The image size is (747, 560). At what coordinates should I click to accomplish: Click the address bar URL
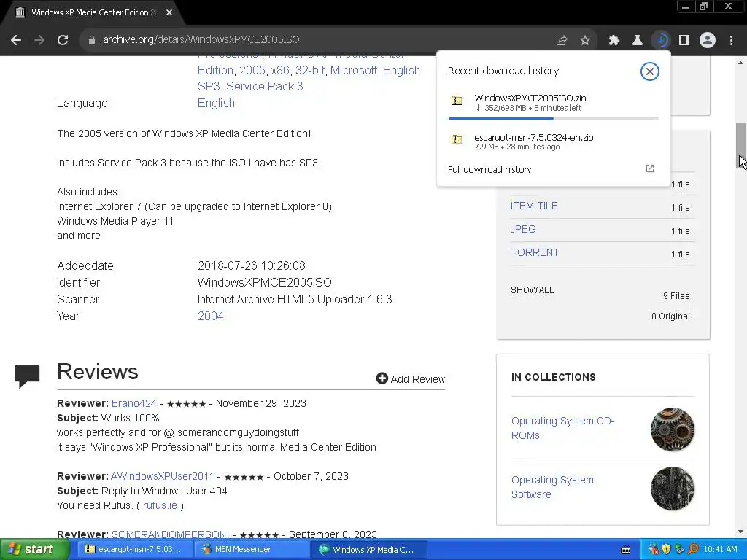pyautogui.click(x=201, y=40)
